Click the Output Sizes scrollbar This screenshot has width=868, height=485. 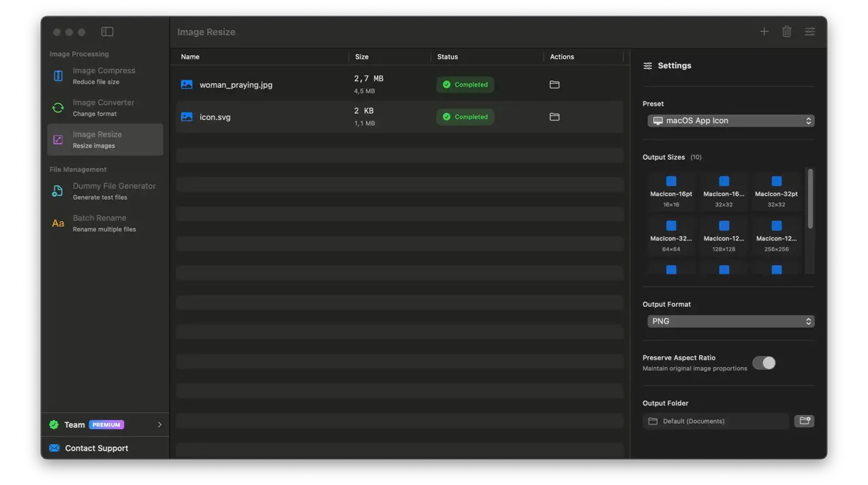pos(810,199)
